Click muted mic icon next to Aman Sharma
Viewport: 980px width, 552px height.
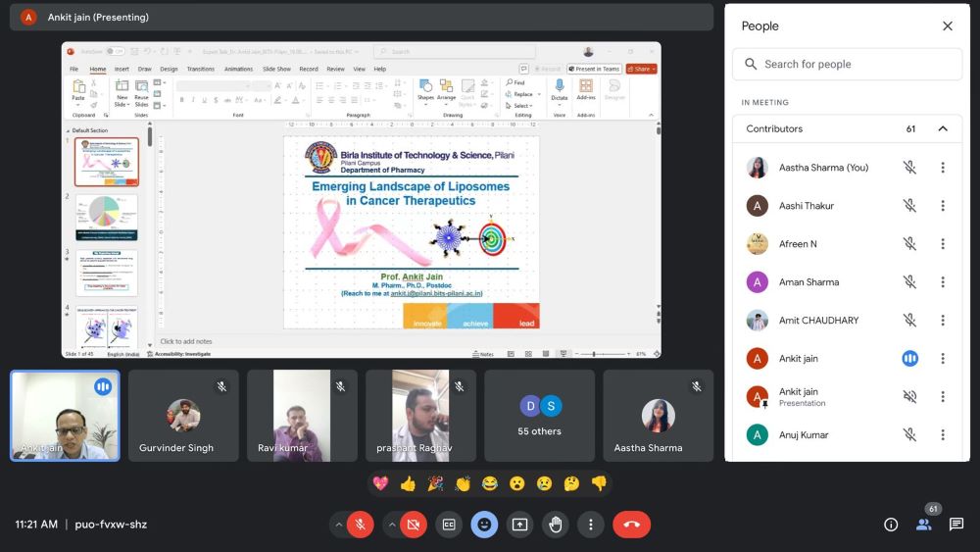(x=910, y=282)
